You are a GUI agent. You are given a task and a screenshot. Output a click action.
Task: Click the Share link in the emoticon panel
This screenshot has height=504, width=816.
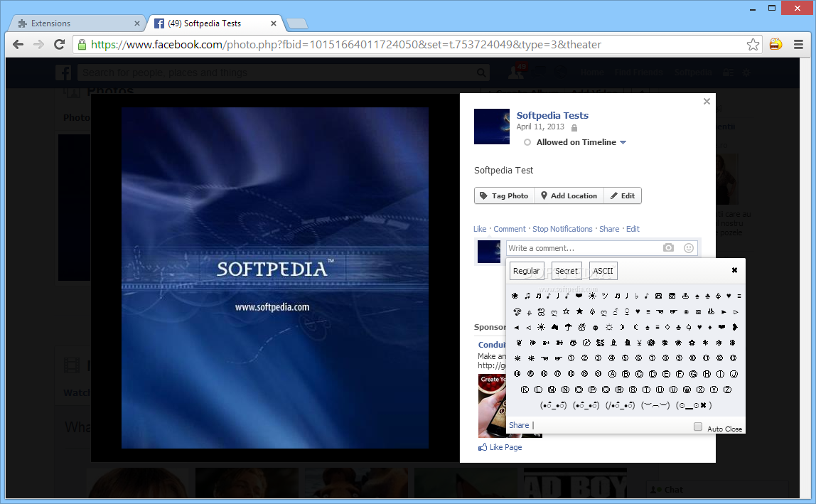pos(519,425)
